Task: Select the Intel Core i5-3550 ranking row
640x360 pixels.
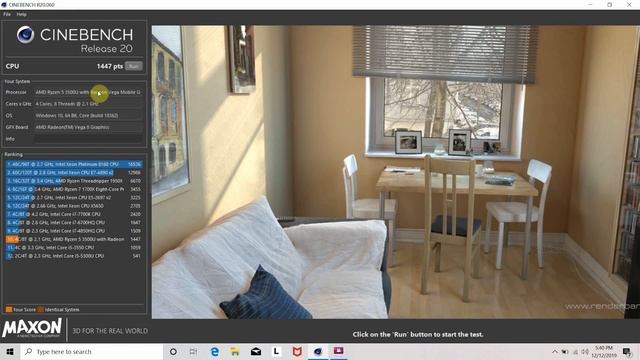Action: pos(74,248)
